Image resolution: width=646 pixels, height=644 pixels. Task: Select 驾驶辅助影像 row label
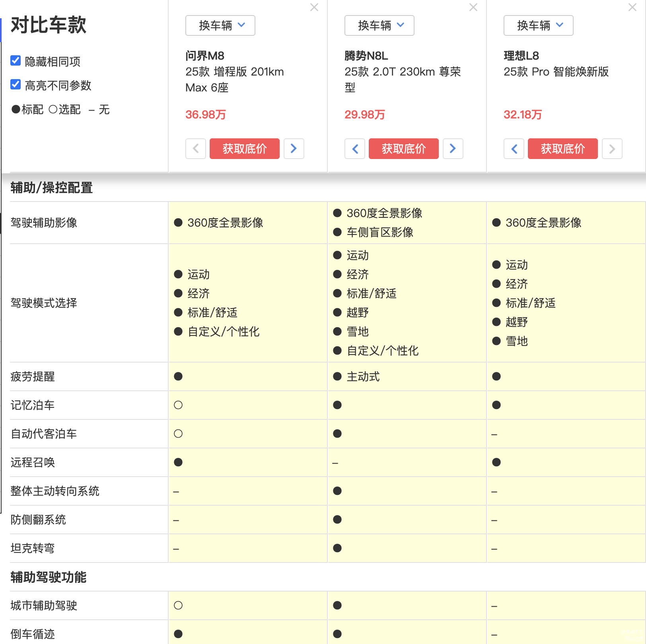click(44, 223)
